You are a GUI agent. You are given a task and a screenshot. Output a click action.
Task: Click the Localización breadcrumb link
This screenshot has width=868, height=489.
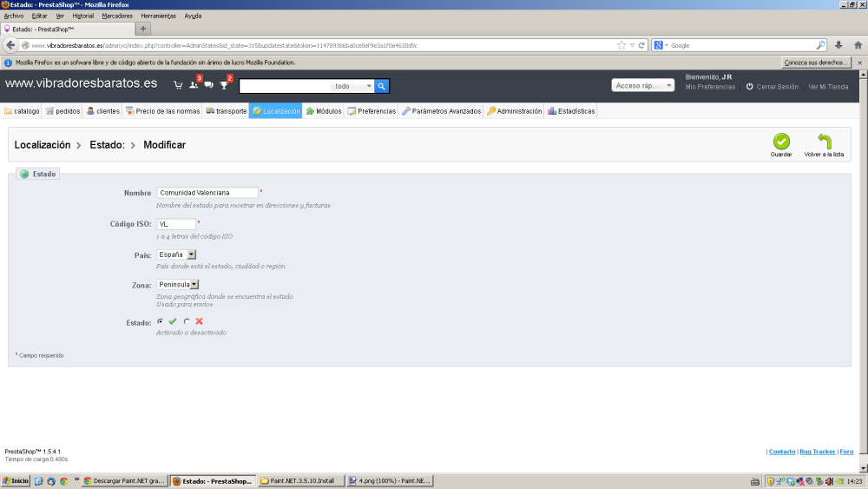pyautogui.click(x=42, y=144)
